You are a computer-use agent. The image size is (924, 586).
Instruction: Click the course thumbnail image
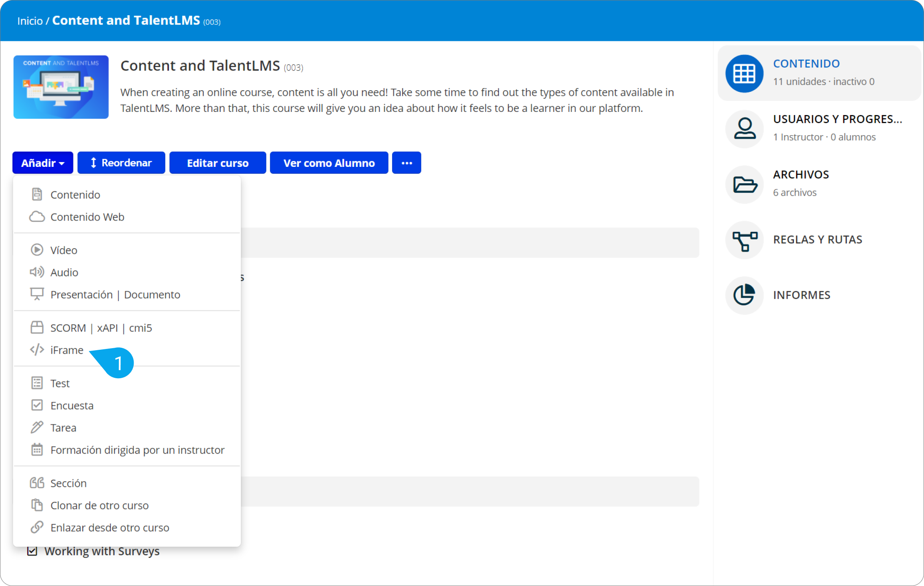[x=61, y=87]
